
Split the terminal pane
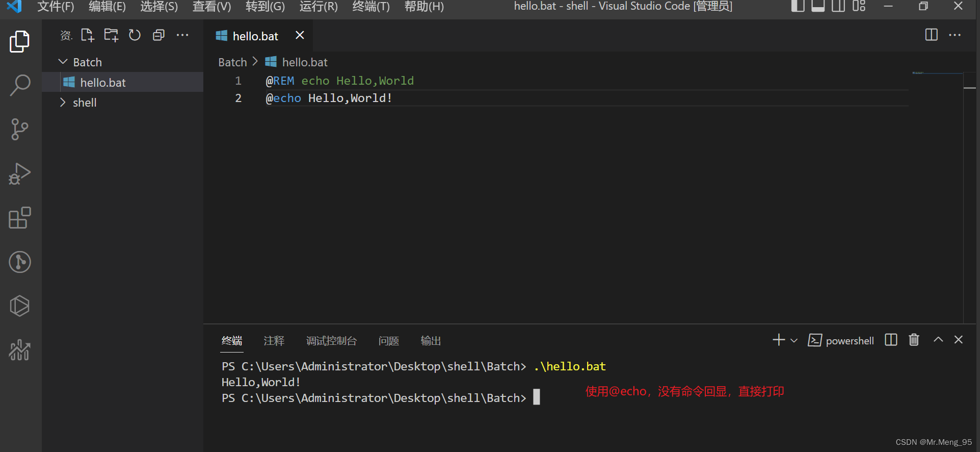(891, 340)
